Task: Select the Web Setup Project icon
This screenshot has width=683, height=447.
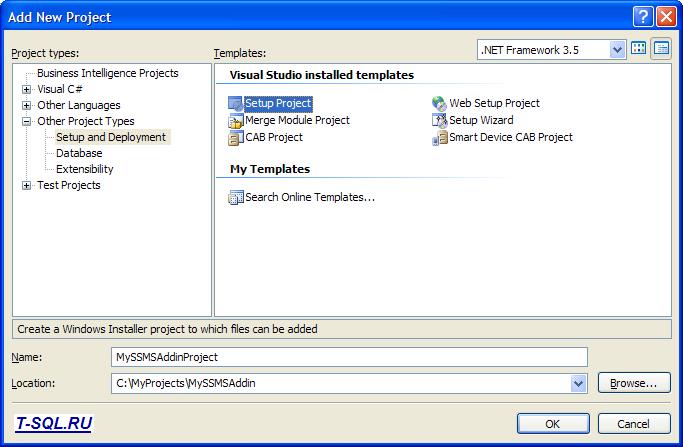Action: click(439, 104)
